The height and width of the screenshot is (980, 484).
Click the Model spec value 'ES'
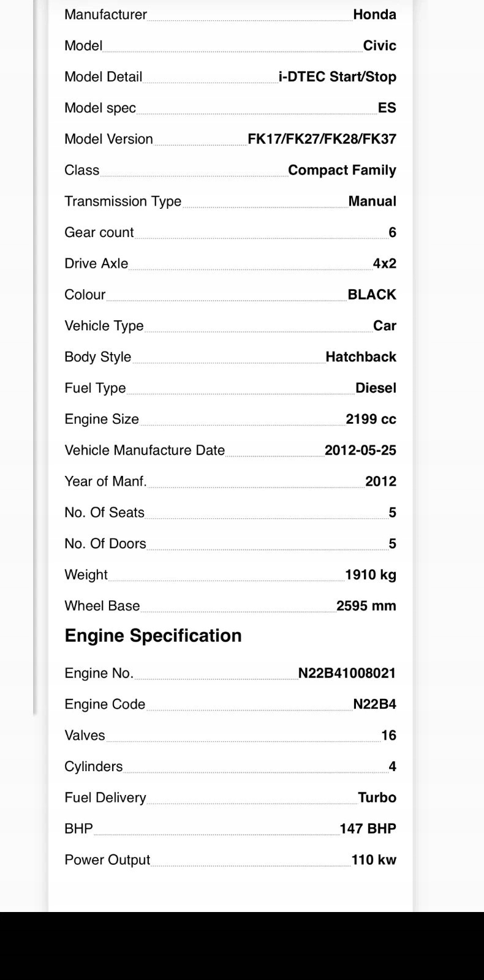[x=387, y=108]
